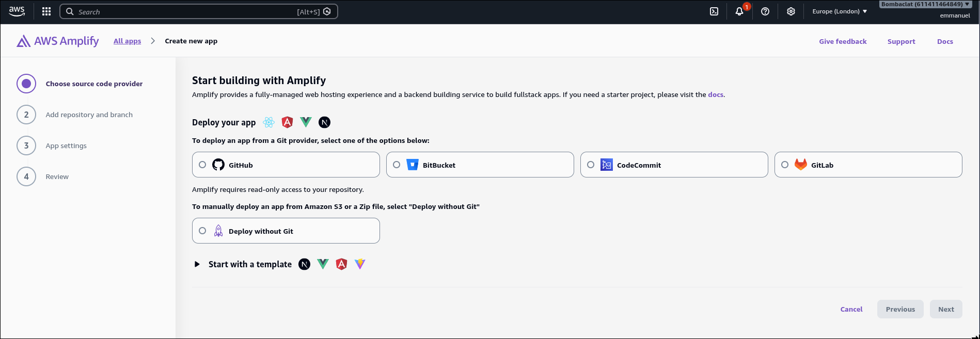Click the Next.js icon beside Start with a template
The image size is (980, 339).
[x=305, y=264]
